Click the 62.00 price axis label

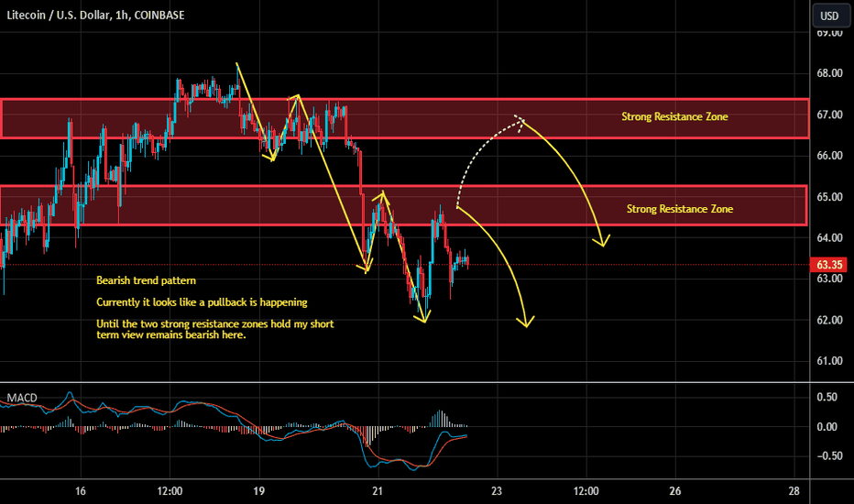click(x=829, y=321)
